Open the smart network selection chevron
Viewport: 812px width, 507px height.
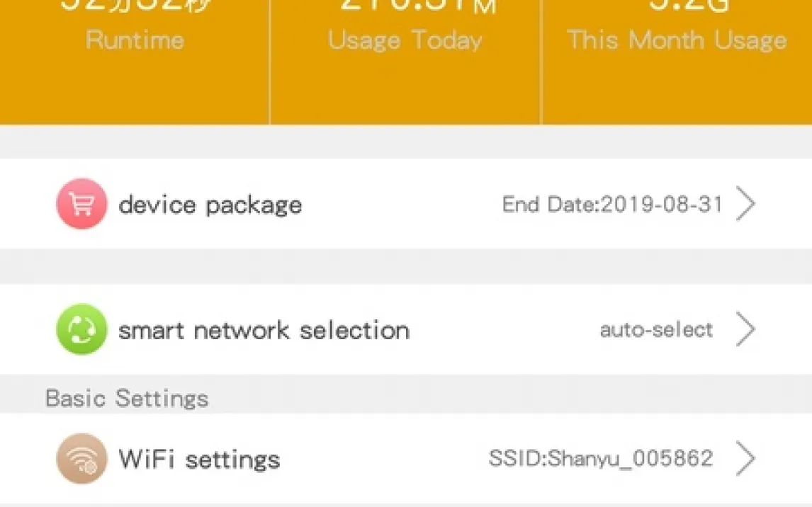[745, 330]
